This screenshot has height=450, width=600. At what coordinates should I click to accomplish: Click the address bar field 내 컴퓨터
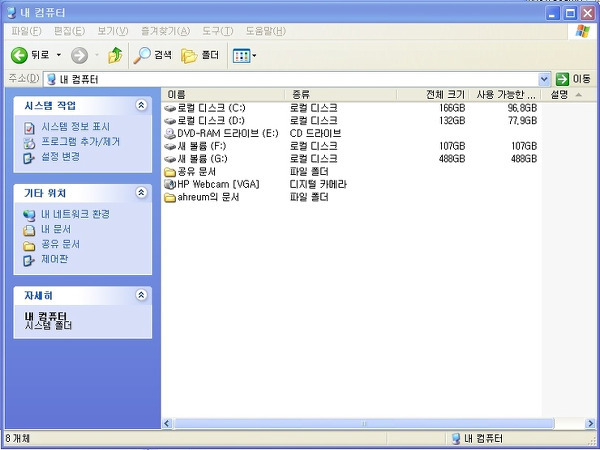pyautogui.click(x=297, y=79)
